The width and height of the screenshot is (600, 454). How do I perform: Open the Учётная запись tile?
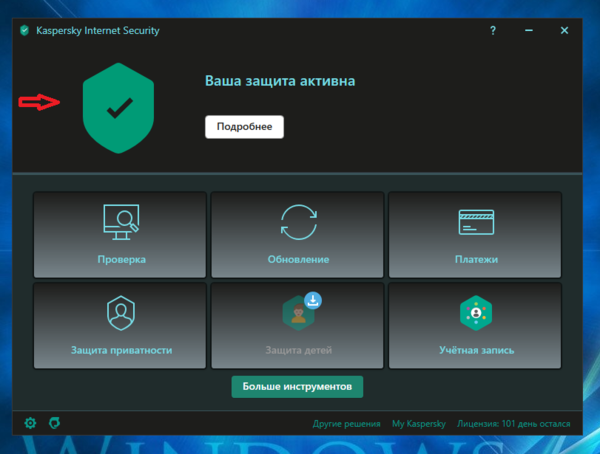point(475,326)
